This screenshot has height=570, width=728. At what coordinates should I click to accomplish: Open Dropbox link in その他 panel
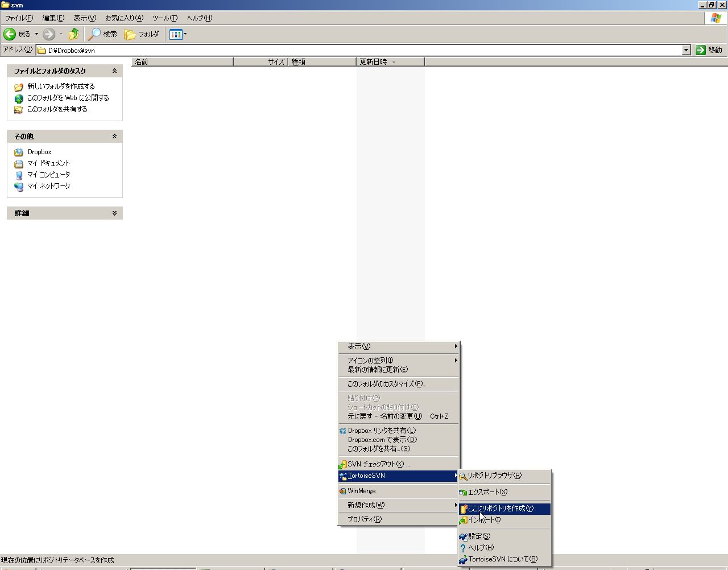click(x=39, y=152)
